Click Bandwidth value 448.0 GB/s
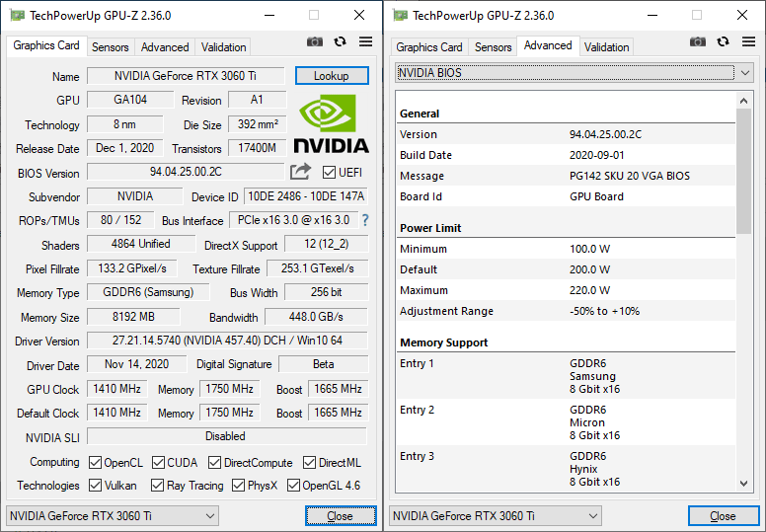 pyautogui.click(x=316, y=317)
